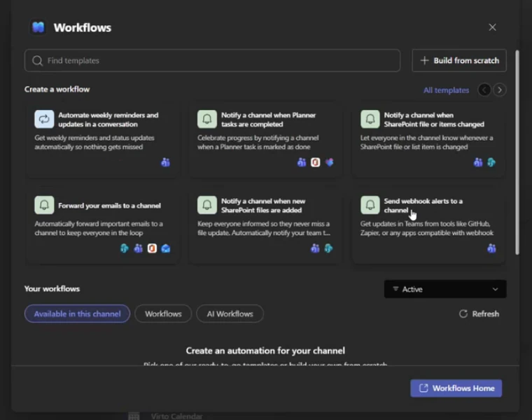
Task: Select Available in this channel tab
Action: pyautogui.click(x=78, y=314)
